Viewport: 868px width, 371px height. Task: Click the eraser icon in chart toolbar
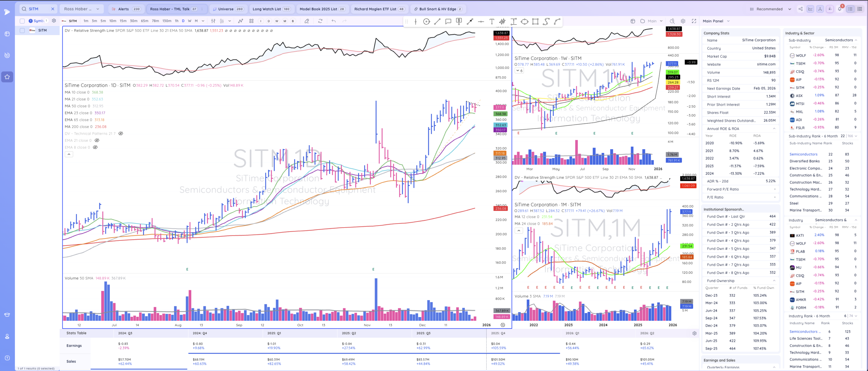(307, 21)
